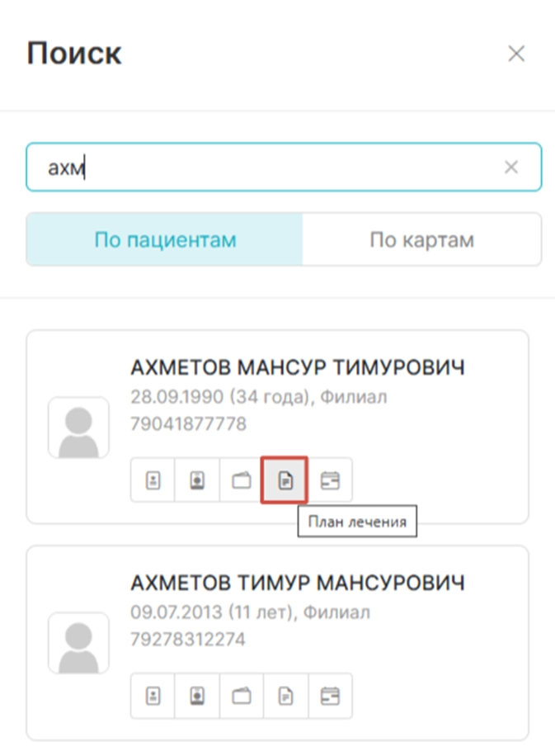
Task: Click ID card icon for Ахметов Тимур
Action: [153, 696]
